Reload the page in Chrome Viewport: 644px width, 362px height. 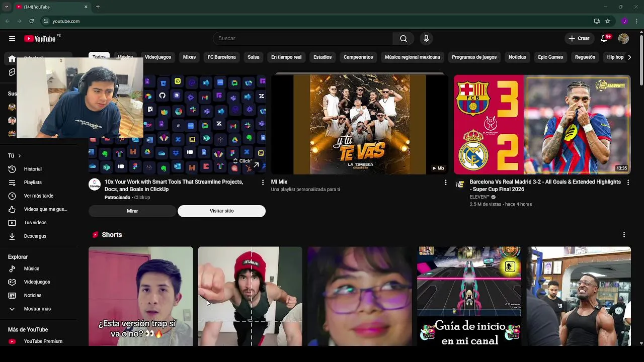(31, 21)
